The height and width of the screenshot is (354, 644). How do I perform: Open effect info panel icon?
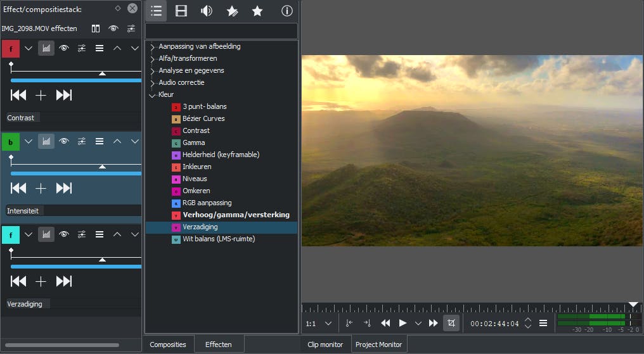(x=287, y=11)
